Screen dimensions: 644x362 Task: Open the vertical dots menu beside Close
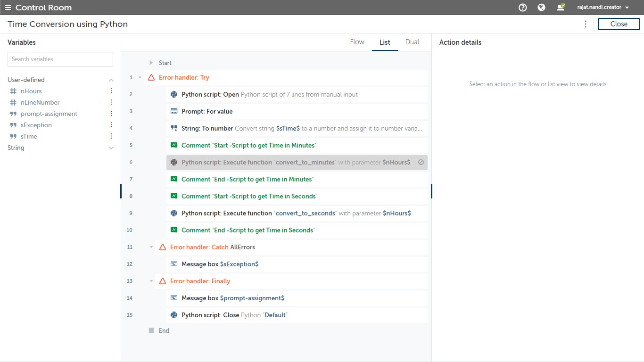[x=586, y=24]
